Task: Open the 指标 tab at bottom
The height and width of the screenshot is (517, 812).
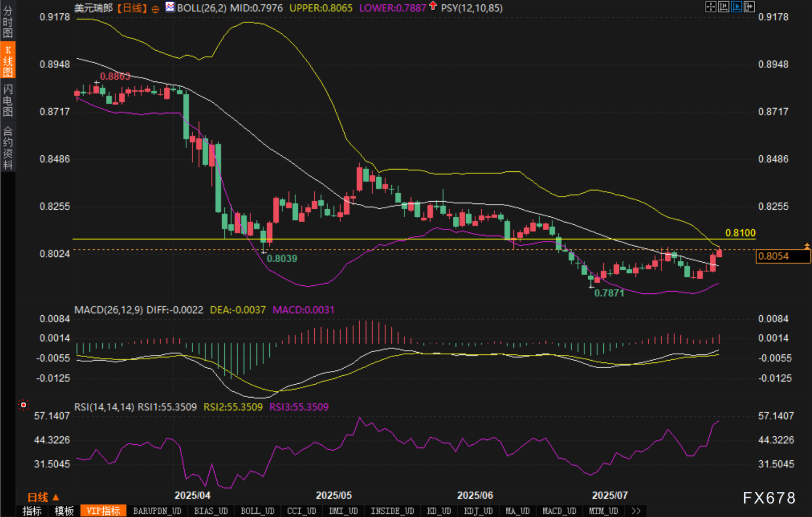Action: coord(32,511)
